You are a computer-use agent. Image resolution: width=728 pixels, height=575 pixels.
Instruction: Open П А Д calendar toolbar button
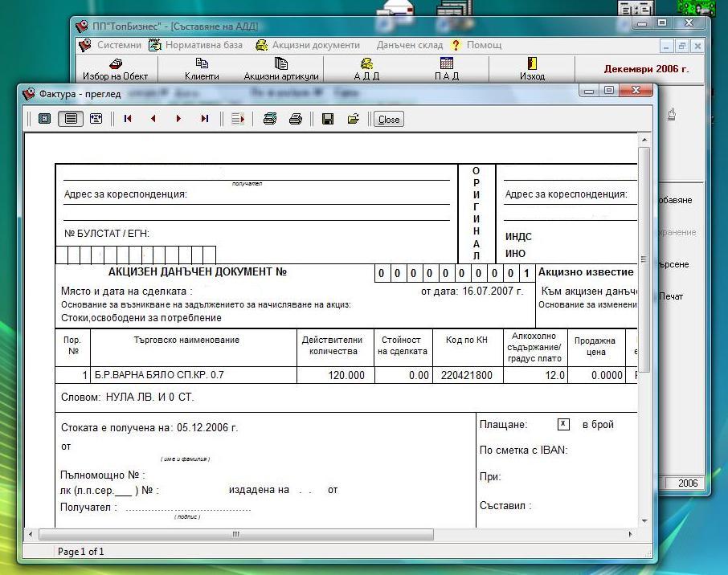tap(447, 69)
